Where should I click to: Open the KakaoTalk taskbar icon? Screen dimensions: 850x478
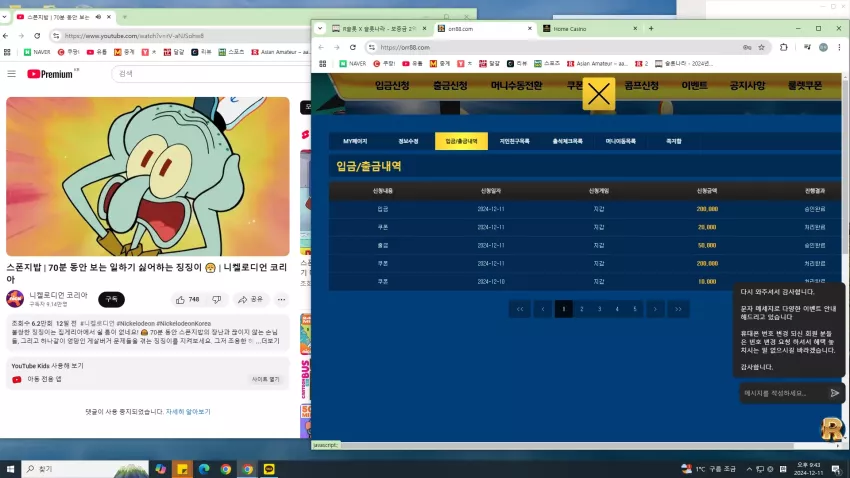(269, 469)
